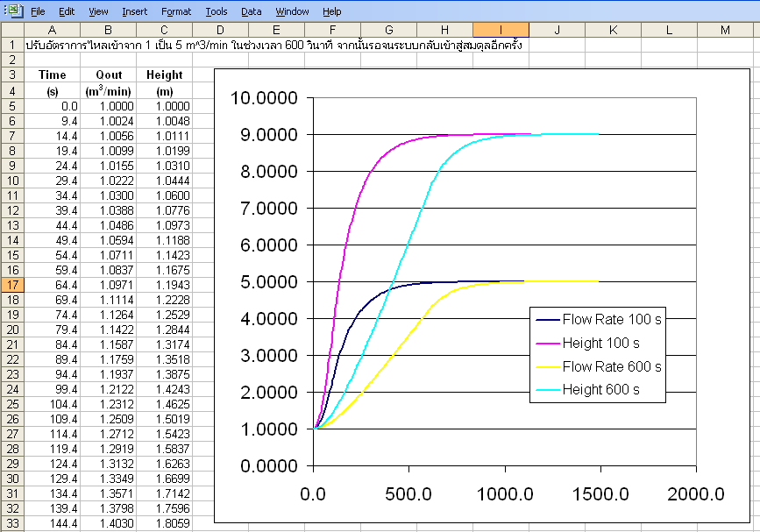
Task: Click the Qout header cell
Action: (108, 74)
